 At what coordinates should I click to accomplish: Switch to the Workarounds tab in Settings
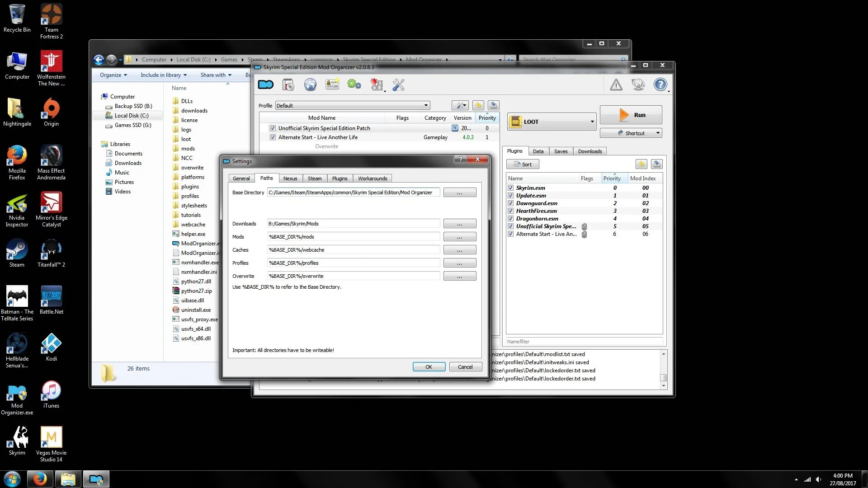[x=373, y=178]
